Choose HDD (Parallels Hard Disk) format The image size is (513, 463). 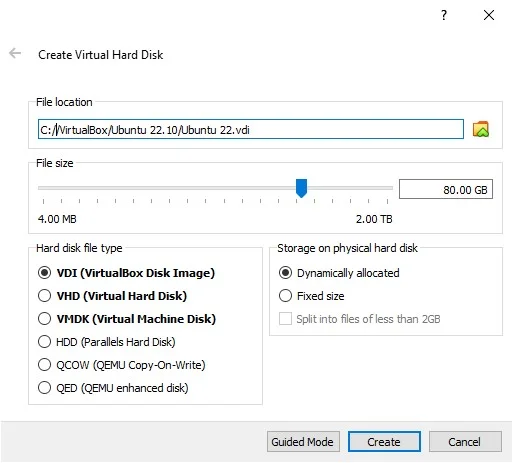(x=107, y=342)
